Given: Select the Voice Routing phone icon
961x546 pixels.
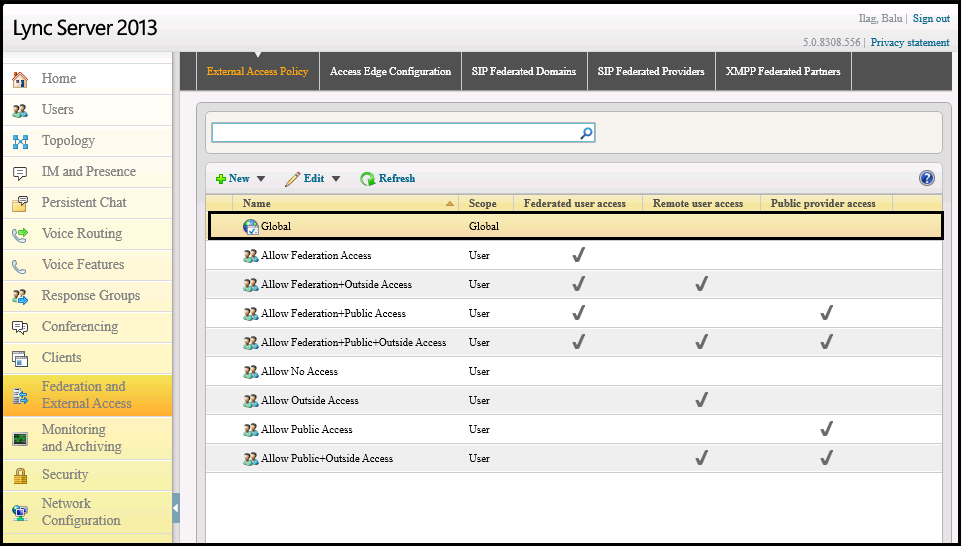Looking at the screenshot, I should 20,235.
